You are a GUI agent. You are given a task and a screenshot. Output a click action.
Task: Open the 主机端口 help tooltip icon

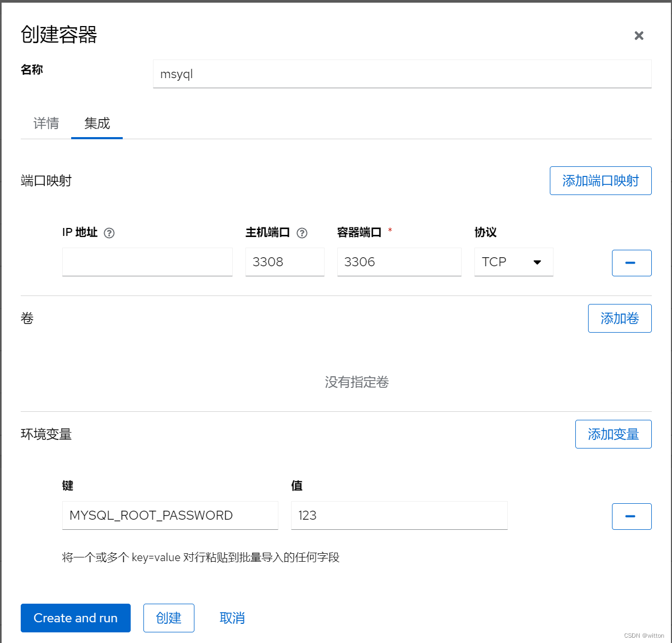point(302,233)
